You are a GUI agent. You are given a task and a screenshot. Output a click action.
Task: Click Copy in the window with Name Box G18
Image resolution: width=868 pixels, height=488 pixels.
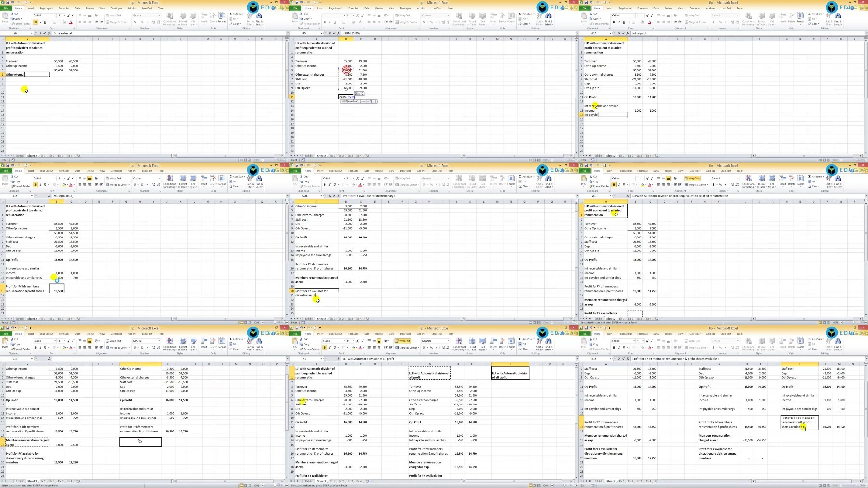[17, 344]
